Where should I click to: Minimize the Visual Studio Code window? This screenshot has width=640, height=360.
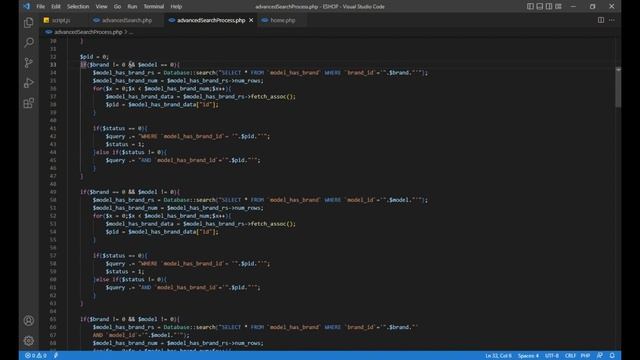(x=573, y=7)
